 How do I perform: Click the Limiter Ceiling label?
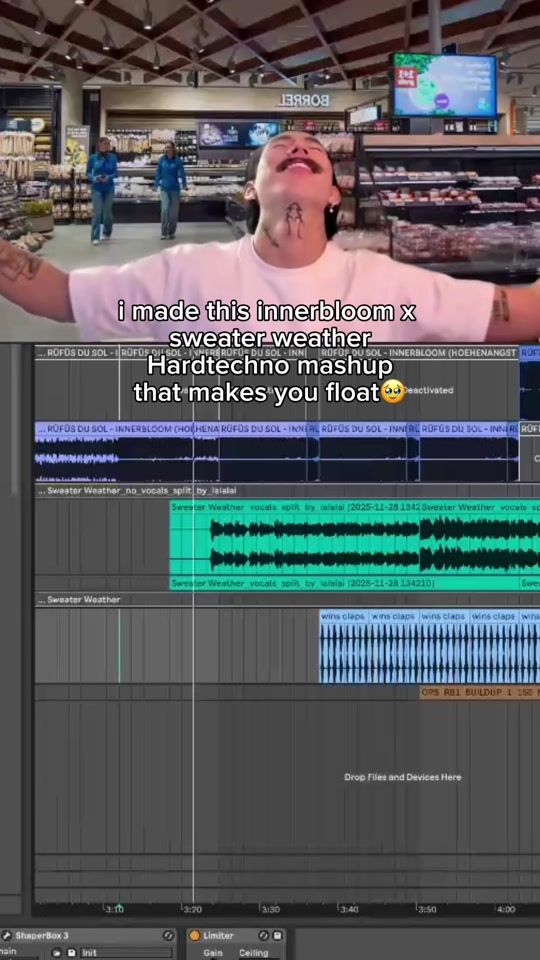(x=253, y=953)
